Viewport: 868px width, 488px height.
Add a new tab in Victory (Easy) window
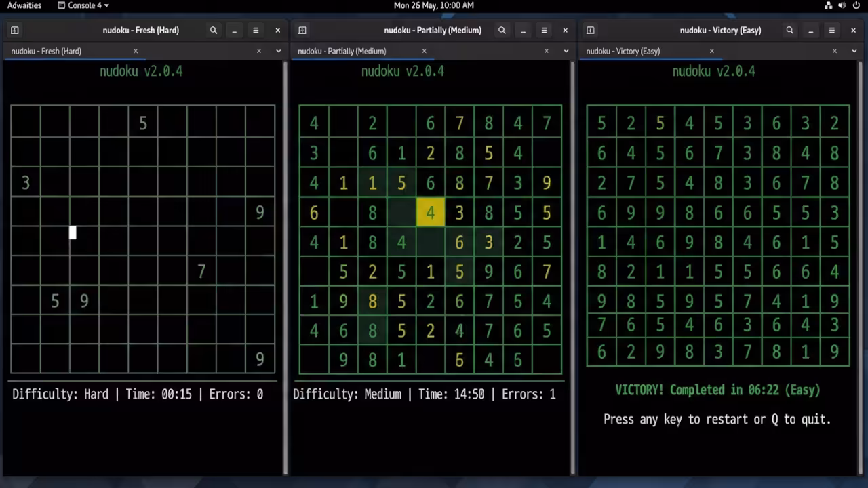click(x=591, y=30)
